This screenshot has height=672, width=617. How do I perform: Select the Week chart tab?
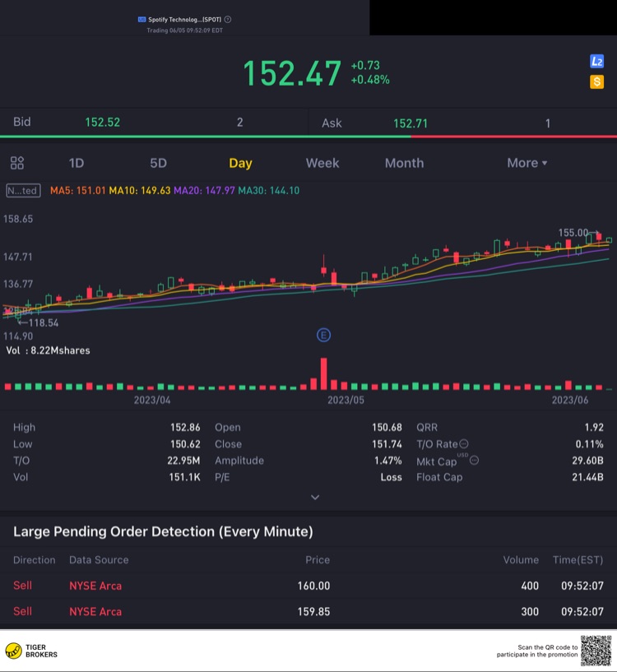[x=322, y=163]
